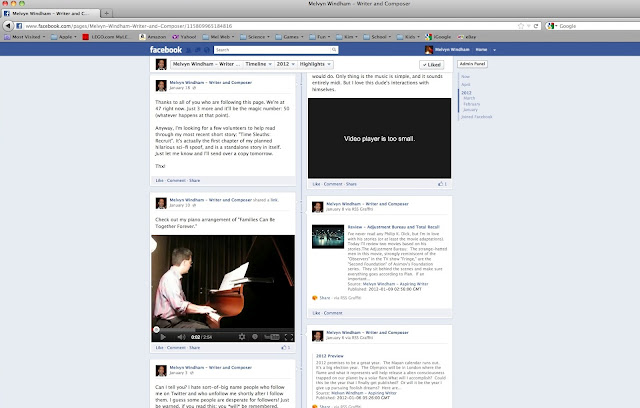
Task: Click Comment under the piano video post
Action: pyautogui.click(x=176, y=348)
